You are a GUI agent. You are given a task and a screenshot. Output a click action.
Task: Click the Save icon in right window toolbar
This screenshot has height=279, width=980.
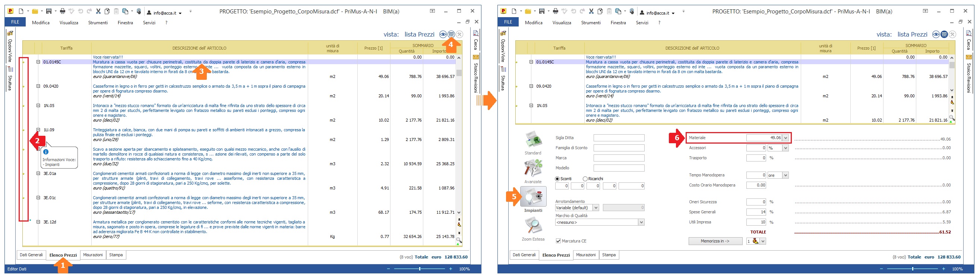coord(542,12)
